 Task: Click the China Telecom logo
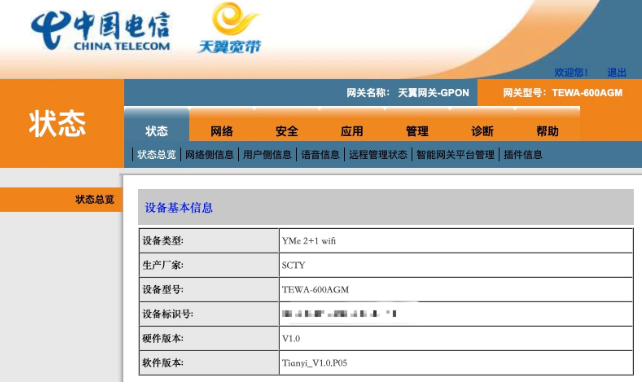point(100,31)
